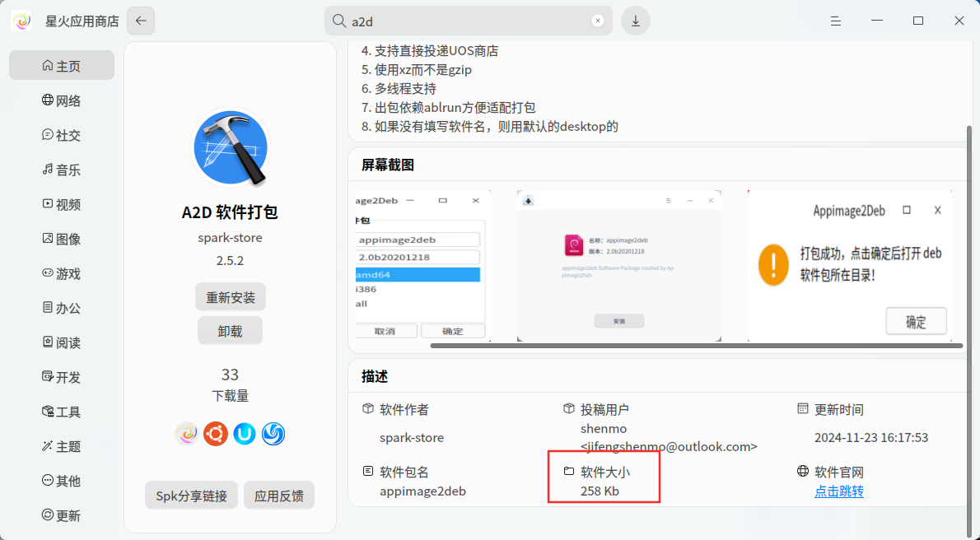Click the search magnifier icon

pyautogui.click(x=339, y=21)
